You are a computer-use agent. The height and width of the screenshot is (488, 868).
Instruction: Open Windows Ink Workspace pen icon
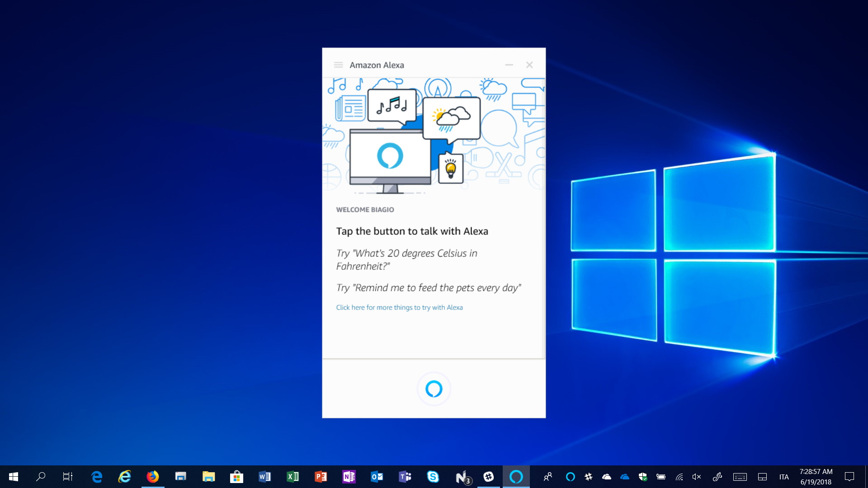(717, 477)
